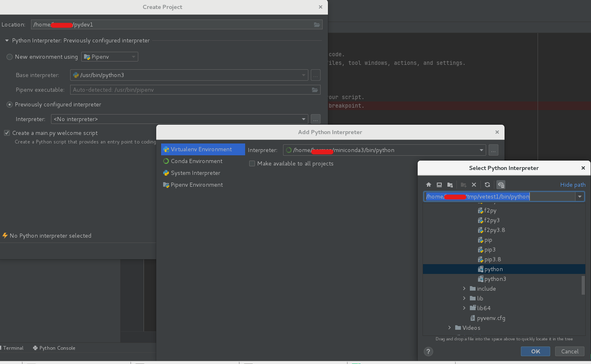Select Pipenv Environment in sidebar

pos(203,185)
